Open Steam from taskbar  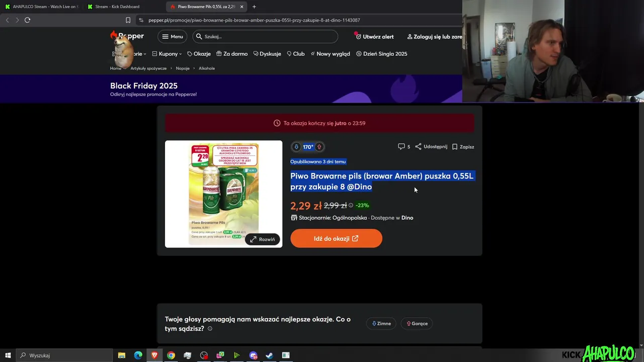[x=269, y=355]
